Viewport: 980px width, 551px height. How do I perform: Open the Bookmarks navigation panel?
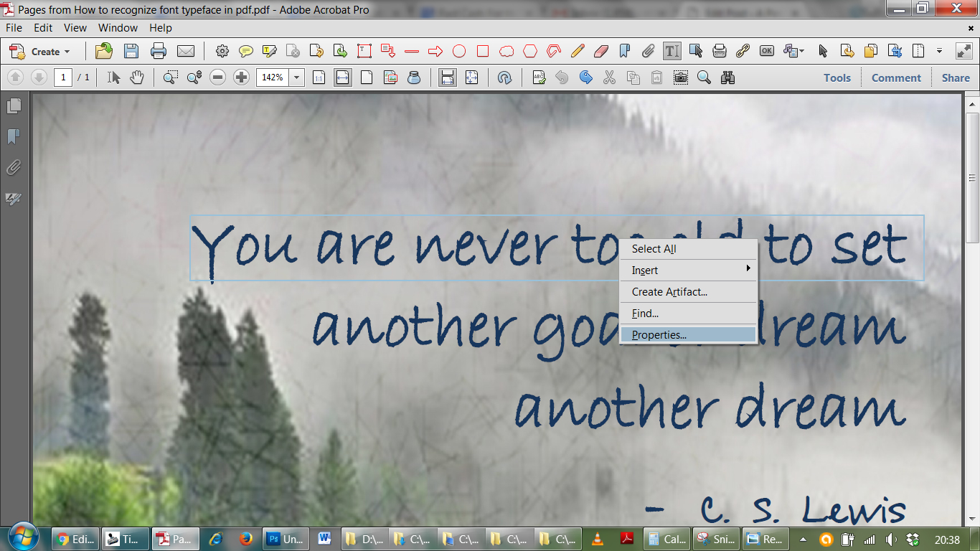[x=14, y=136]
